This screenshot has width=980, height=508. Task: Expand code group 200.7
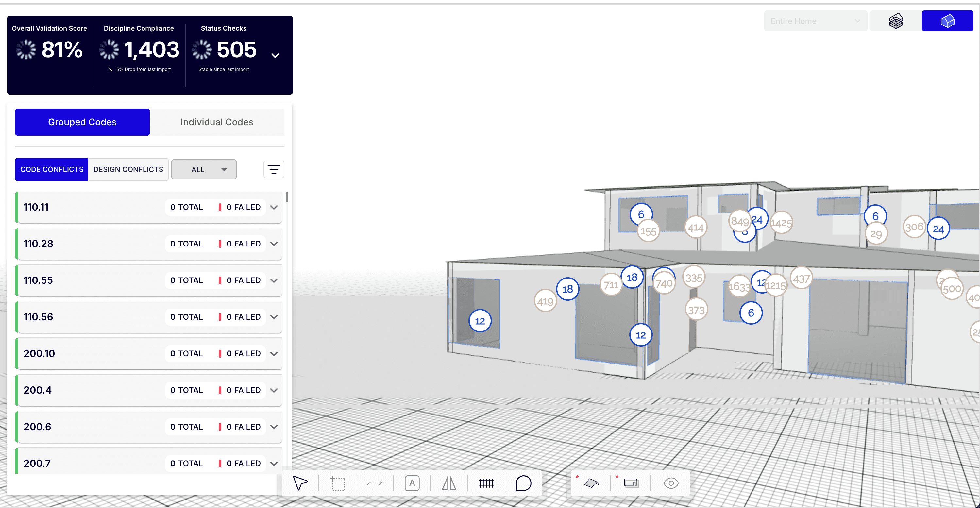pos(274,463)
